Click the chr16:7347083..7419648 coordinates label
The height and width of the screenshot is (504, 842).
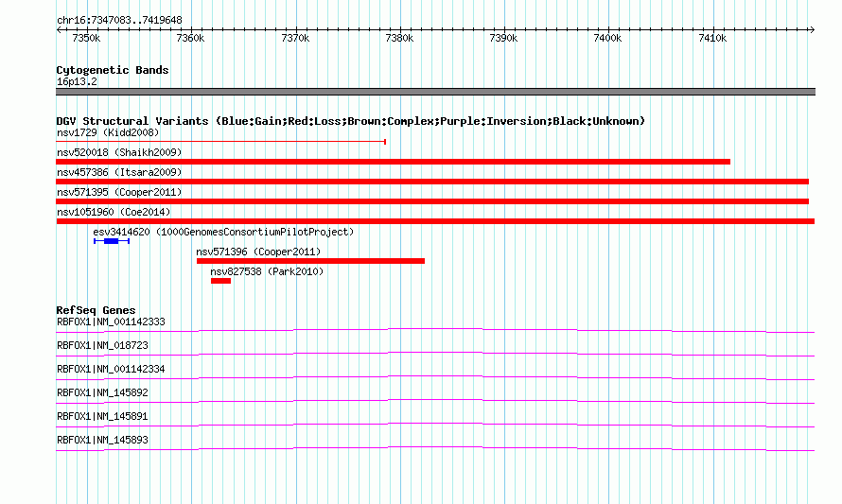click(119, 21)
